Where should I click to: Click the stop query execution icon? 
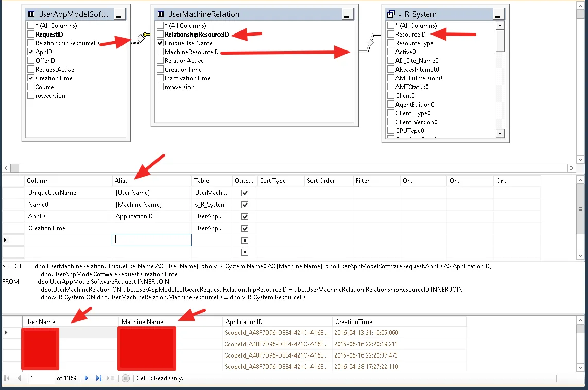126,378
